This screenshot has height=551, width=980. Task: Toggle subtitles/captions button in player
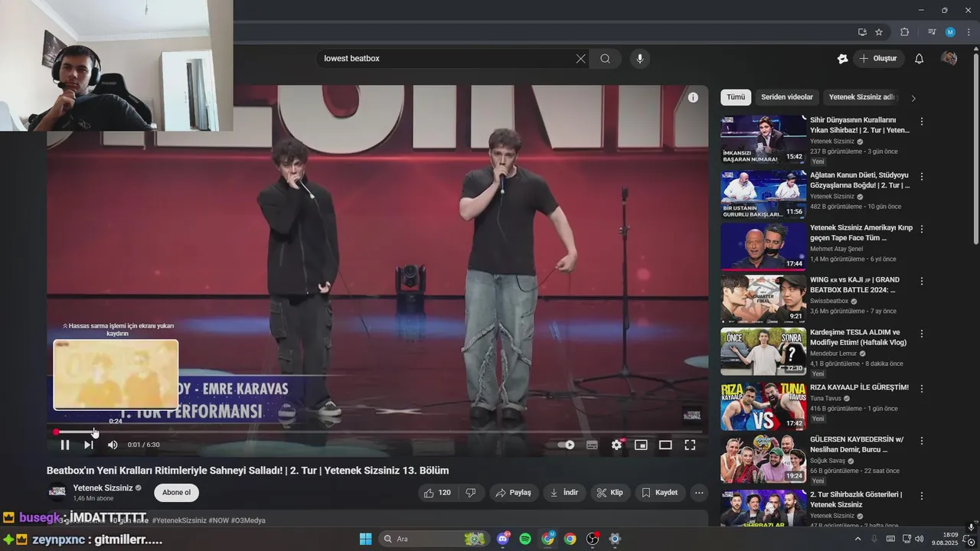pyautogui.click(x=592, y=445)
